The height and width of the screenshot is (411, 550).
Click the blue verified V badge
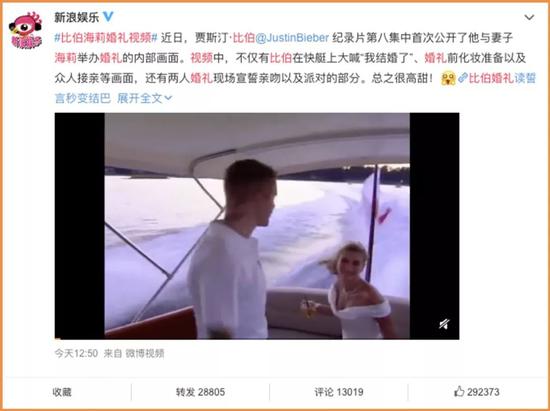tap(108, 16)
